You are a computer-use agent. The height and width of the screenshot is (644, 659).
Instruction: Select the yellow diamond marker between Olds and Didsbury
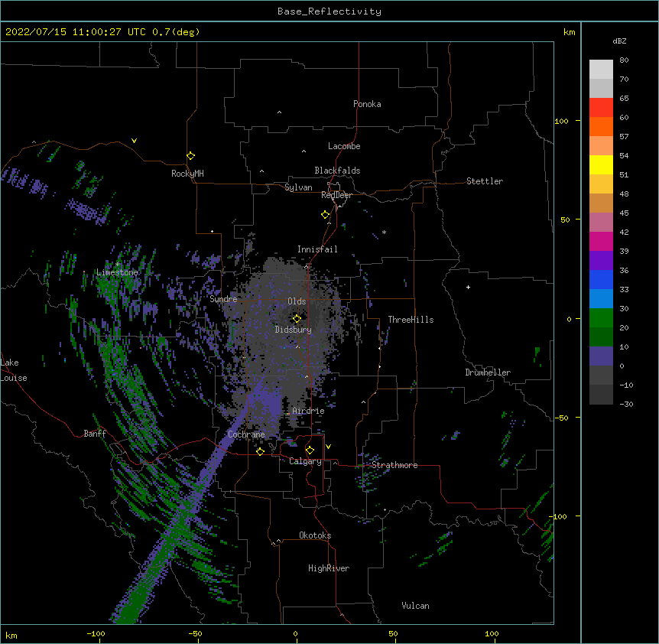[297, 318]
